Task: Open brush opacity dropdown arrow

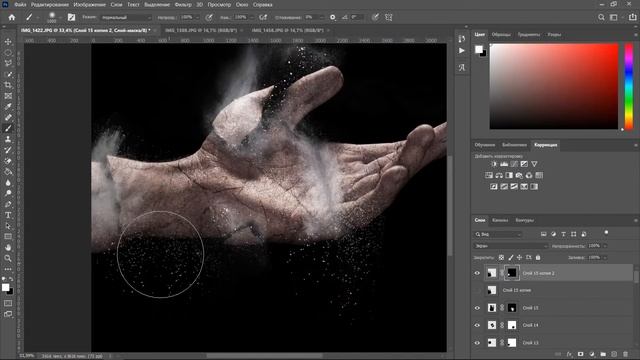Action: (197, 18)
